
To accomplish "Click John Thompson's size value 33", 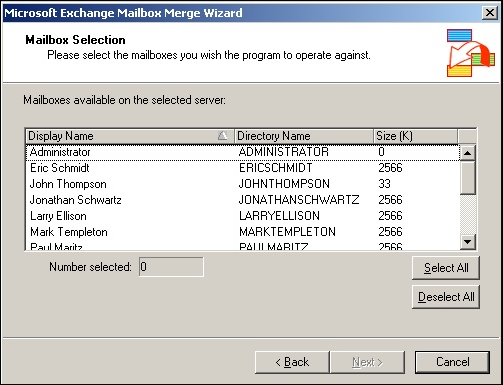I will pos(385,184).
